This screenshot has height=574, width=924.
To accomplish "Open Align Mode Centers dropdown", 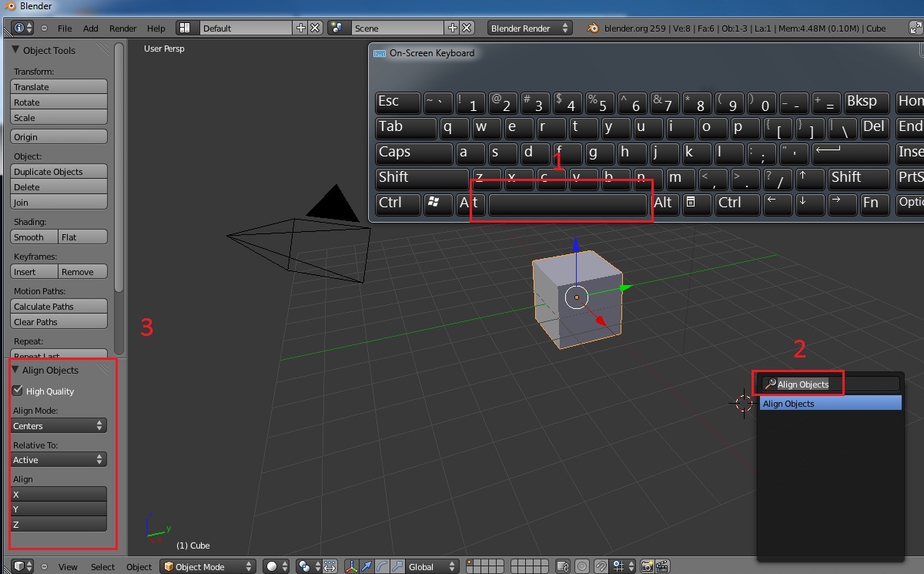I will pos(59,425).
